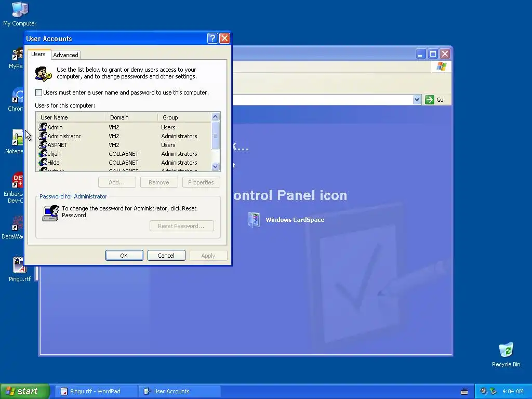Open the Start menu

[x=25, y=391]
